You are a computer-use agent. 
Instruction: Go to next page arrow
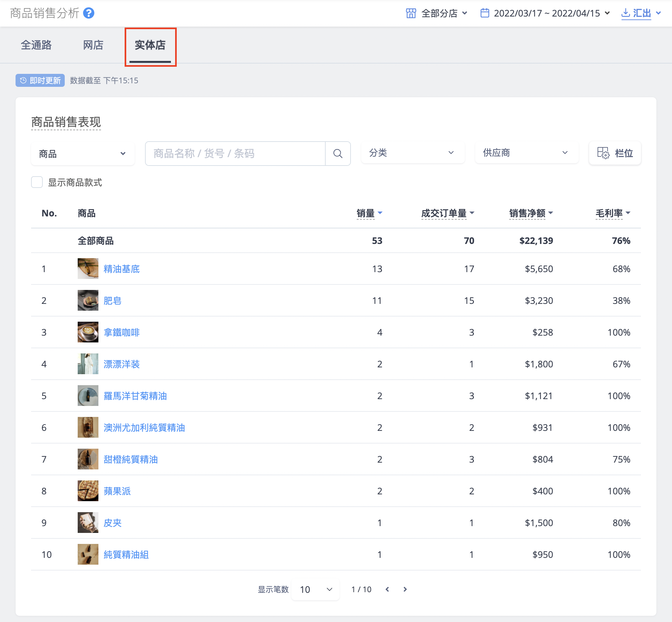[405, 589]
